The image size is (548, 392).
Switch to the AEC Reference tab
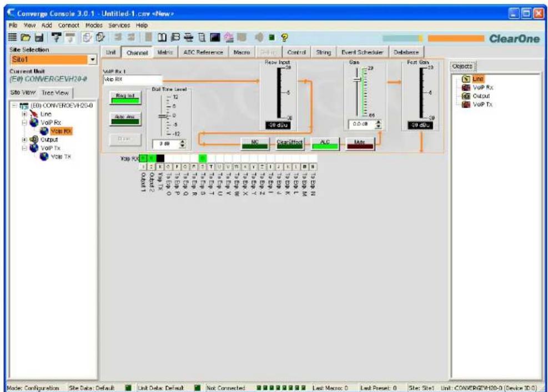pyautogui.click(x=203, y=52)
